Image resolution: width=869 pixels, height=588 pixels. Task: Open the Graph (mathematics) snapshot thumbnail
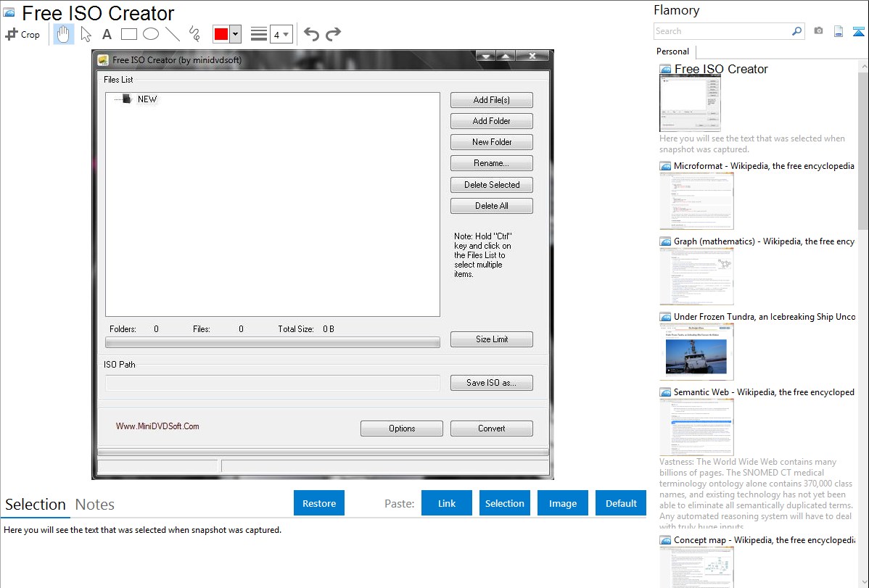tap(696, 276)
